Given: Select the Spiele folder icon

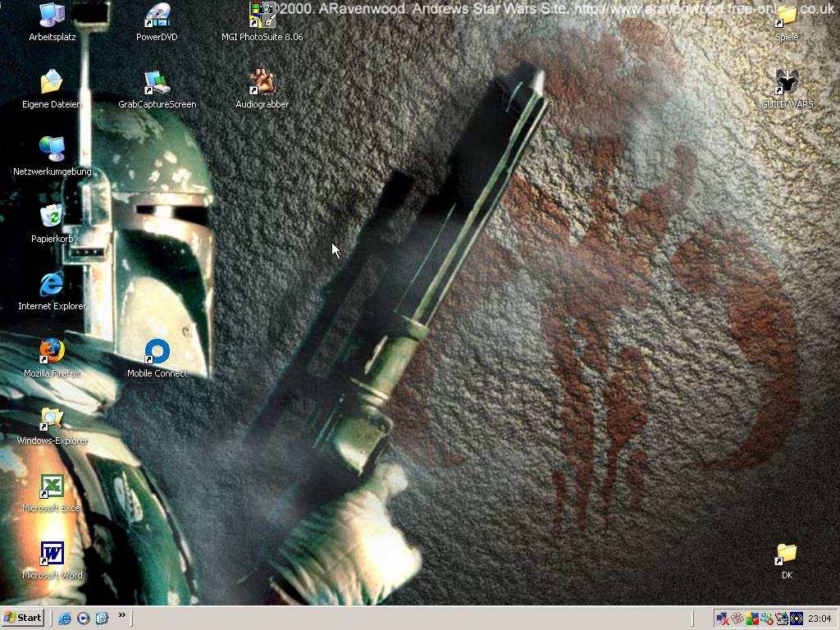Looking at the screenshot, I should coord(787,16).
